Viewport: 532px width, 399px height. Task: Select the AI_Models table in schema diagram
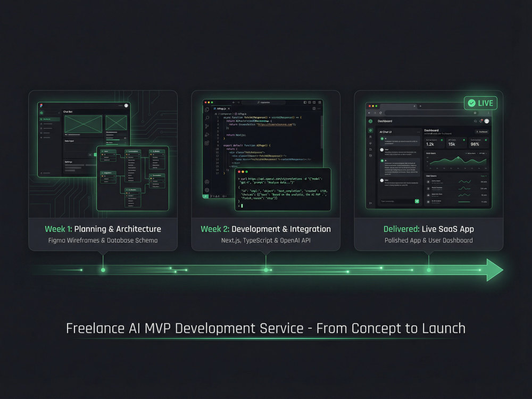[x=132, y=197]
